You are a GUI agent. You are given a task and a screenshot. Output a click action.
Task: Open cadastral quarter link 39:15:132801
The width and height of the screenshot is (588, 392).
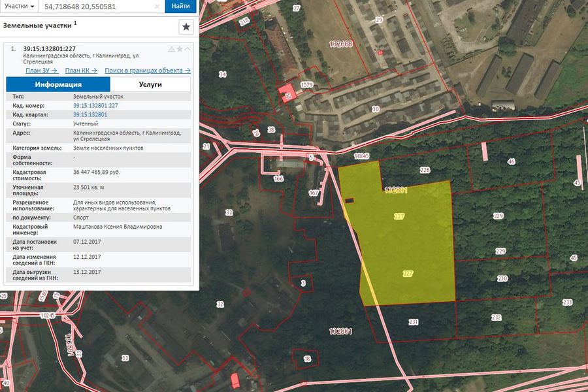click(90, 114)
